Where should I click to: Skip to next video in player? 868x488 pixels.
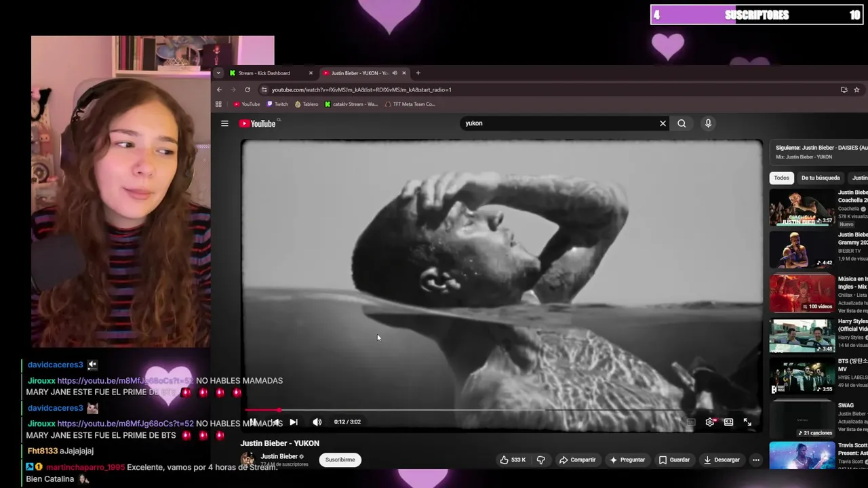[294, 422]
